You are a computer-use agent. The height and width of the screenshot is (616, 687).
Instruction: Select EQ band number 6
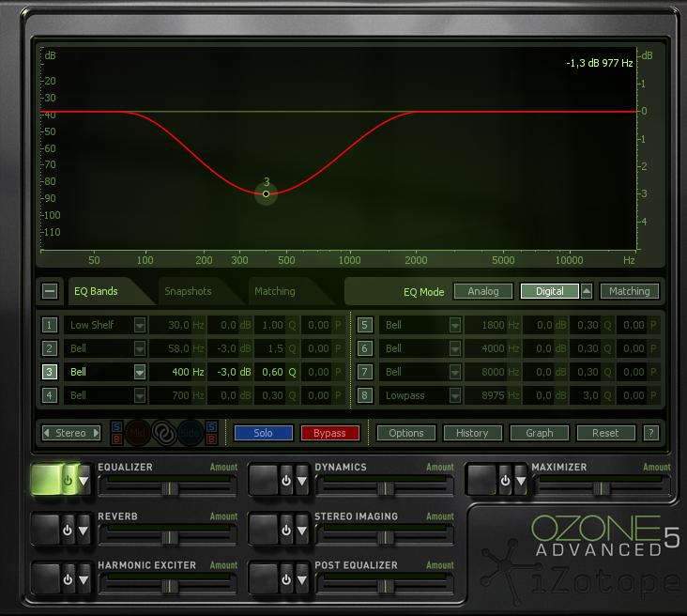tap(364, 348)
